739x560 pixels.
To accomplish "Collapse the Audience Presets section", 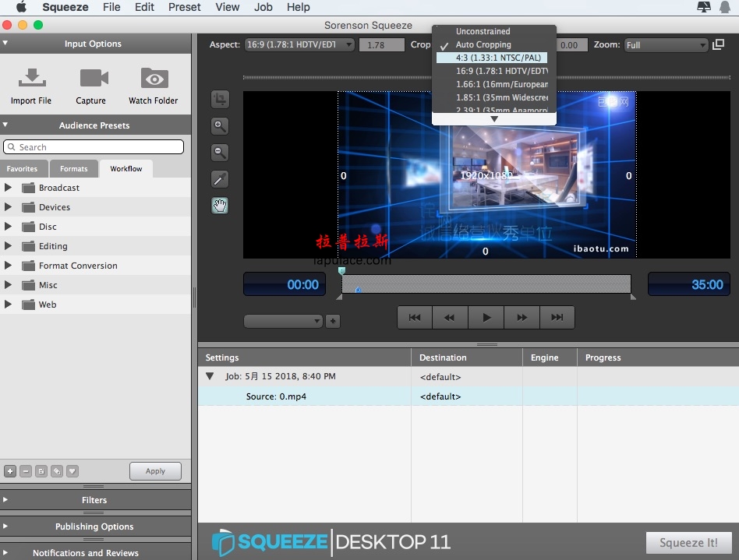I will [5, 125].
